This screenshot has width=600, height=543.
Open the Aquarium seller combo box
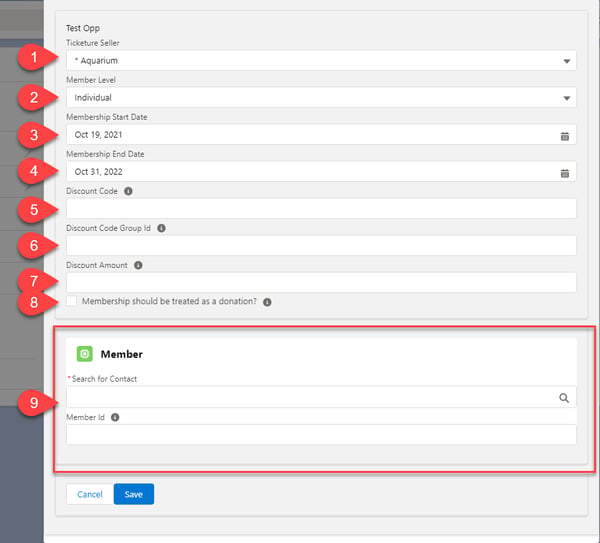[x=321, y=60]
